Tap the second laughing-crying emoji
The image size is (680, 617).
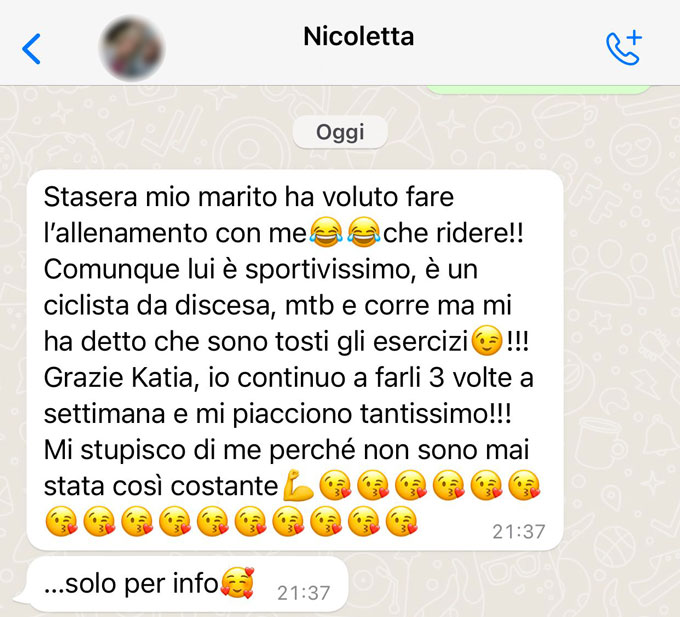pos(364,233)
